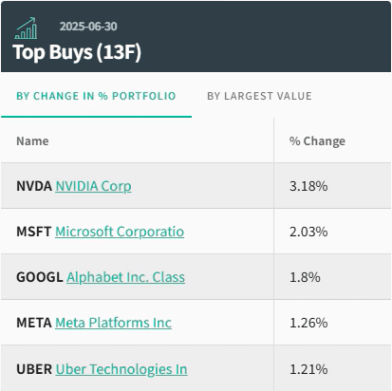Click the 2025-06-30 date label
Viewport: 392px width, 391px height.
click(x=88, y=26)
